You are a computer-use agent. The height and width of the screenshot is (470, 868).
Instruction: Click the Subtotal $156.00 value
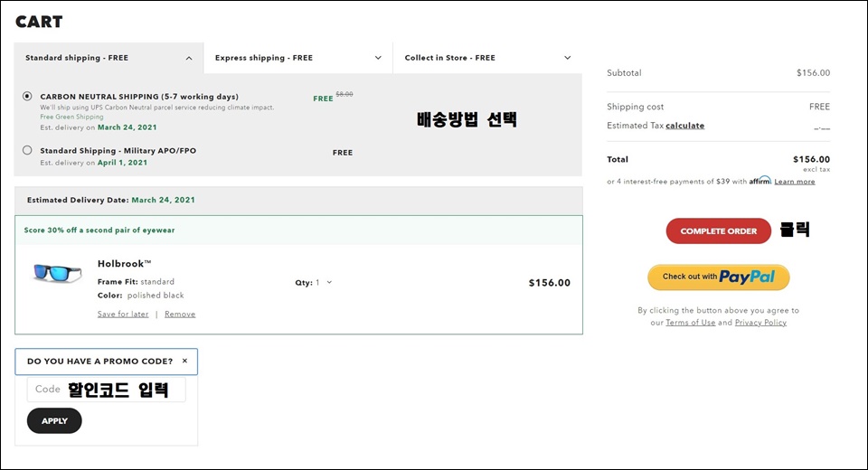point(813,72)
